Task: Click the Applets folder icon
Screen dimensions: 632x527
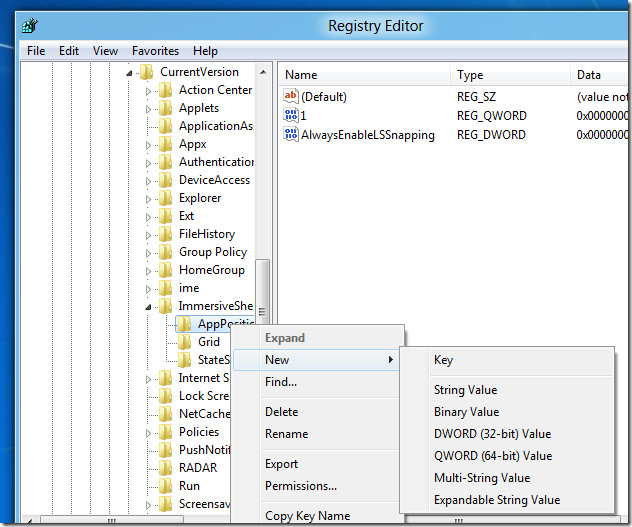Action: [165, 108]
